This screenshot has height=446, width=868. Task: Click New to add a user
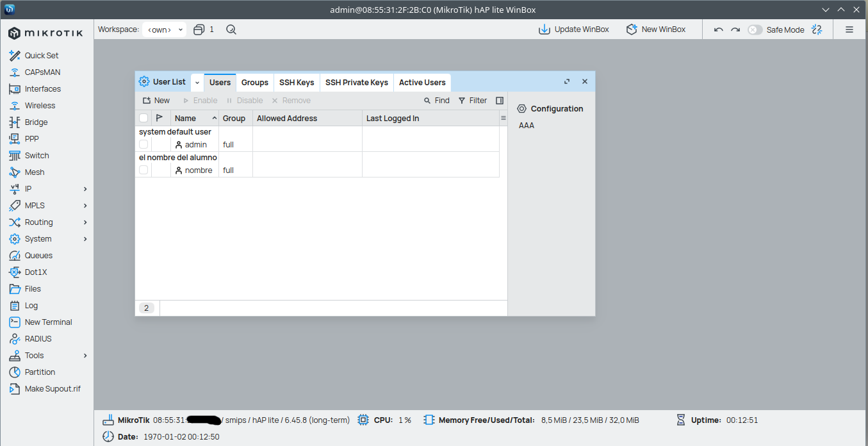click(156, 101)
